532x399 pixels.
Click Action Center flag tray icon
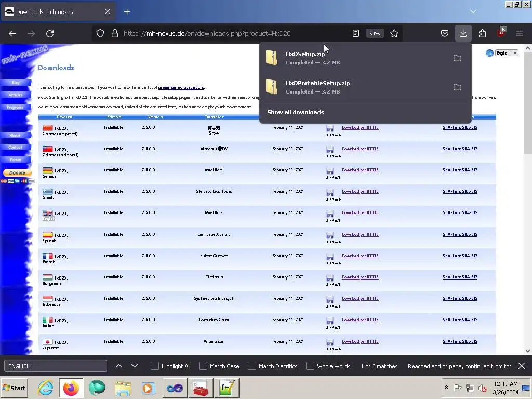coord(457,388)
